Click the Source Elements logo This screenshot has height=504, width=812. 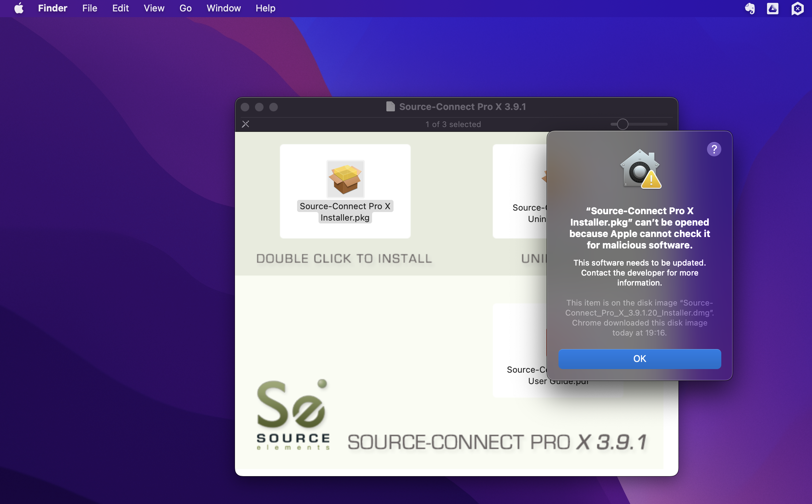point(293,415)
